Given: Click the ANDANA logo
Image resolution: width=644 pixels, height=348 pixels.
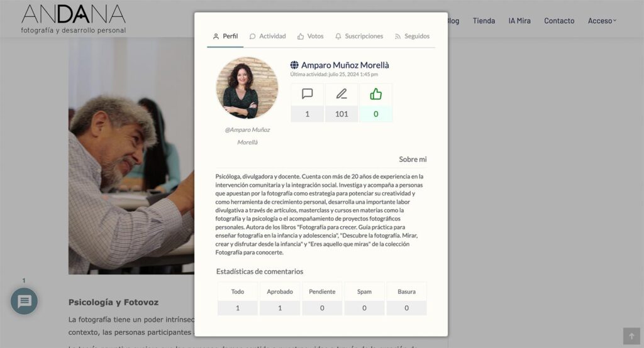Looking at the screenshot, I should click(74, 19).
